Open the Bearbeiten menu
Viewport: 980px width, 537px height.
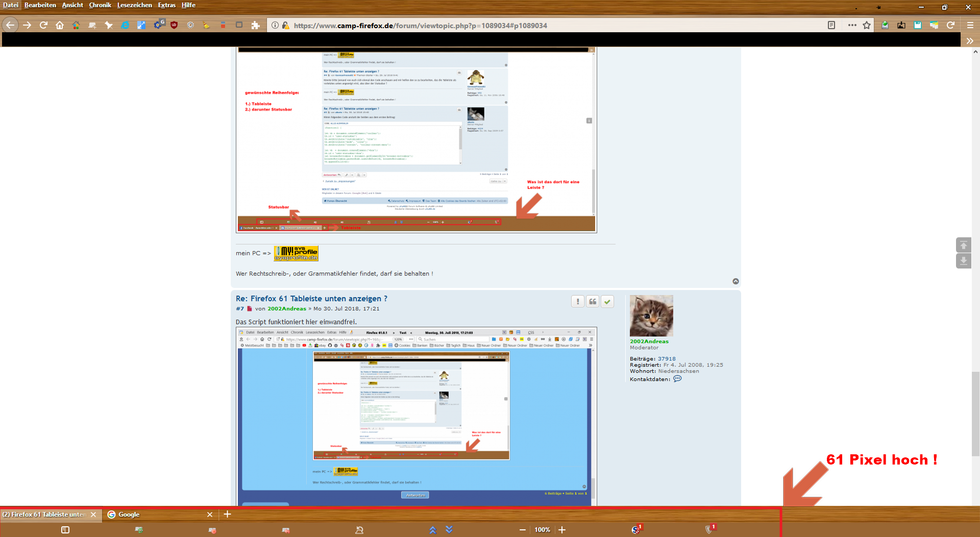tap(40, 5)
